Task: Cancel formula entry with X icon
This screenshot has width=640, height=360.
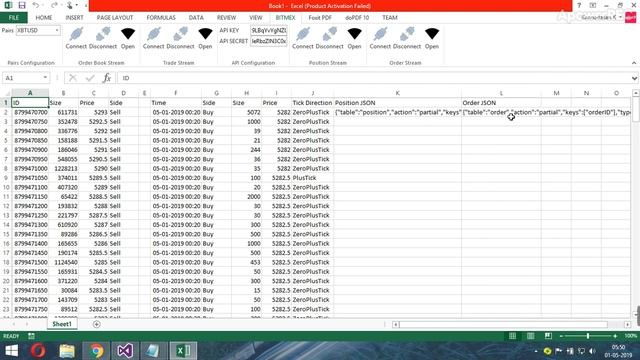Action: pyautogui.click(x=73, y=78)
